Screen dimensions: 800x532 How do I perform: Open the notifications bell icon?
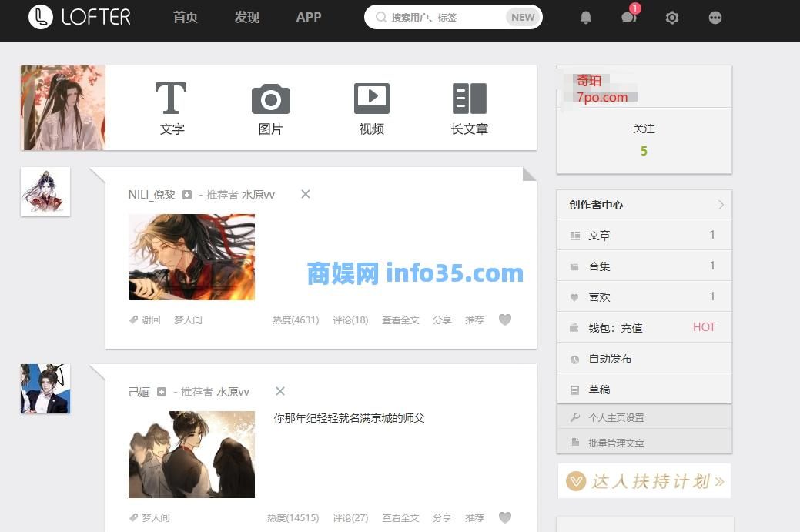coord(586,18)
